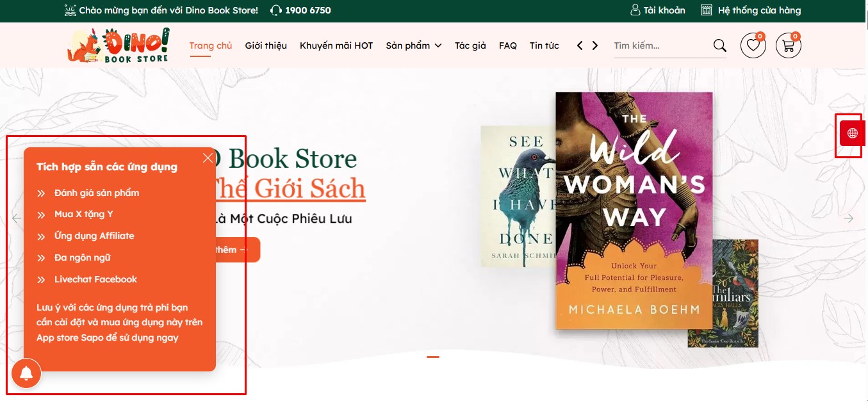This screenshot has width=868, height=406.
Task: Click the store system calendar icon
Action: 707,10
